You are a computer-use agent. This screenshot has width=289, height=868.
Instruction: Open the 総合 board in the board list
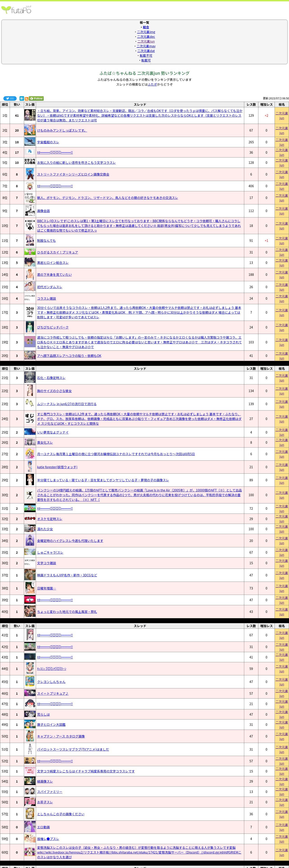[146, 27]
